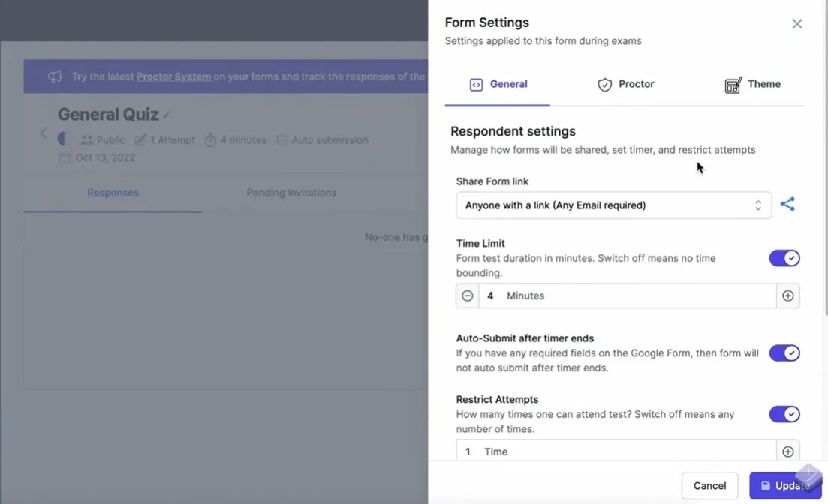Click the pencil icon next to General Quiz
The image size is (828, 504).
point(168,115)
